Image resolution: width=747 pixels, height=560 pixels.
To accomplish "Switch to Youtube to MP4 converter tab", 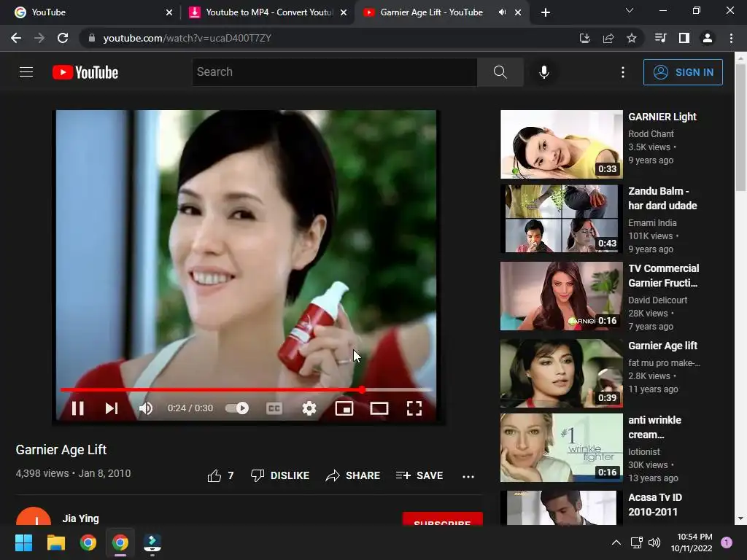I will point(267,12).
